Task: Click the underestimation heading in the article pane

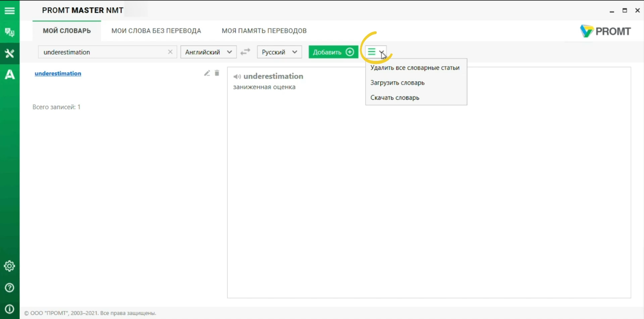Action: tap(273, 76)
